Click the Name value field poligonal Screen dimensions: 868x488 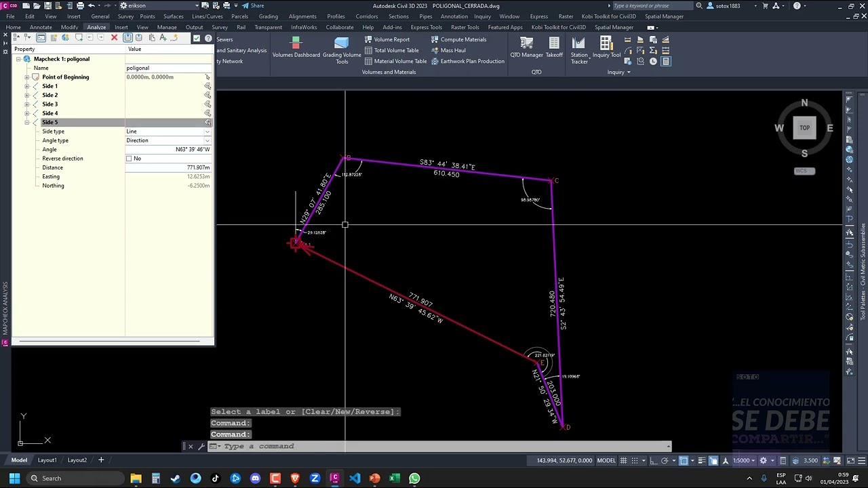click(x=168, y=68)
